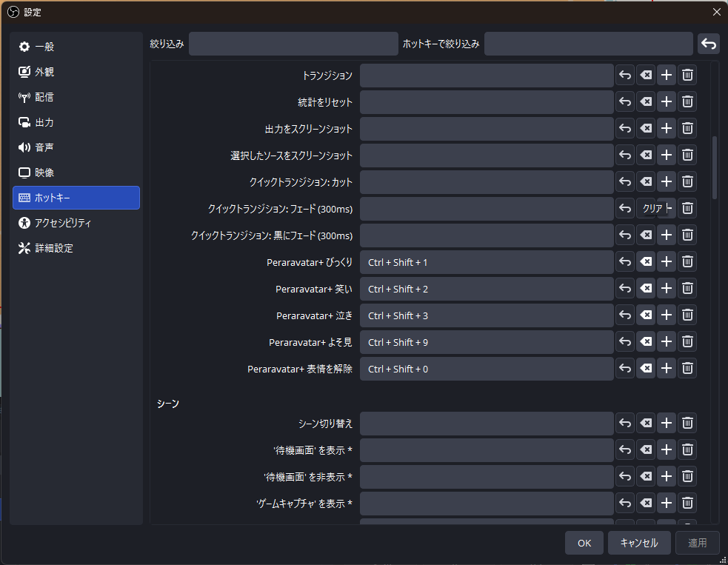
Task: Focus the ホットキーで絞り込み field
Action: point(588,44)
